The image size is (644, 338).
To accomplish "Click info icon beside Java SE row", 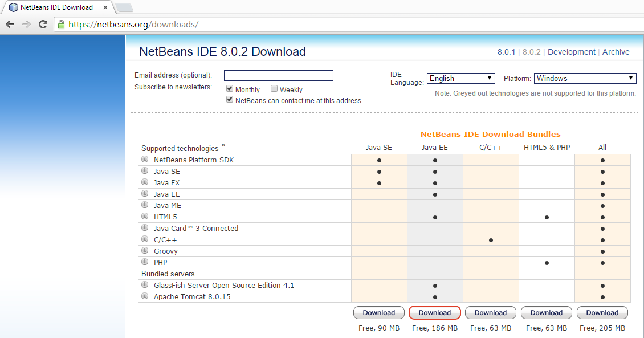I will [145, 170].
